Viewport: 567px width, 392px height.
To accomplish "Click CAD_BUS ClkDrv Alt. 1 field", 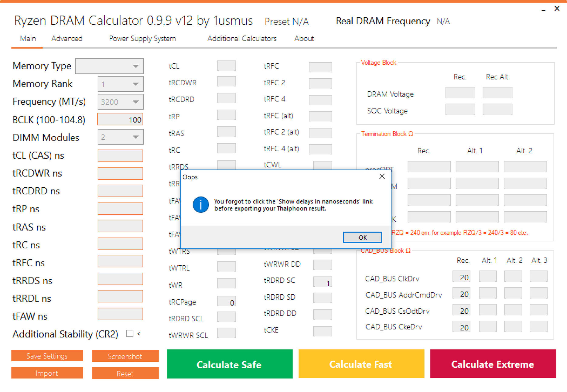I will pyautogui.click(x=488, y=276).
